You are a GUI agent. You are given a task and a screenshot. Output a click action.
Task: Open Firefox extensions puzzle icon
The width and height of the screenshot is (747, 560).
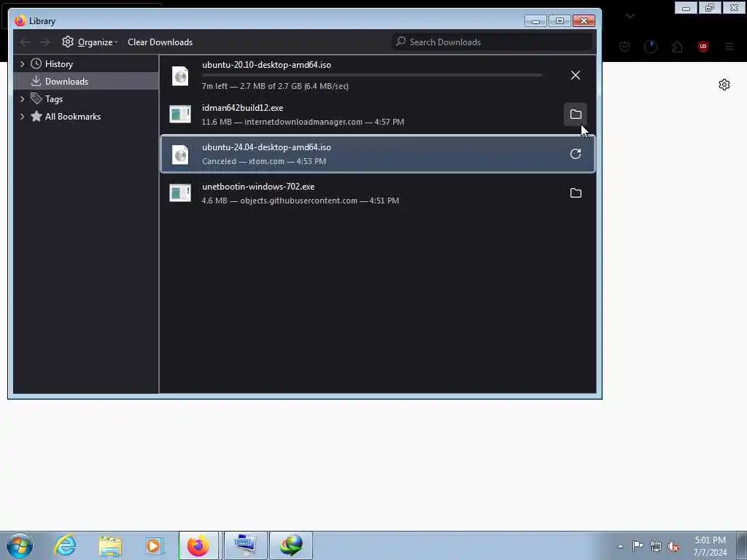pos(677,47)
